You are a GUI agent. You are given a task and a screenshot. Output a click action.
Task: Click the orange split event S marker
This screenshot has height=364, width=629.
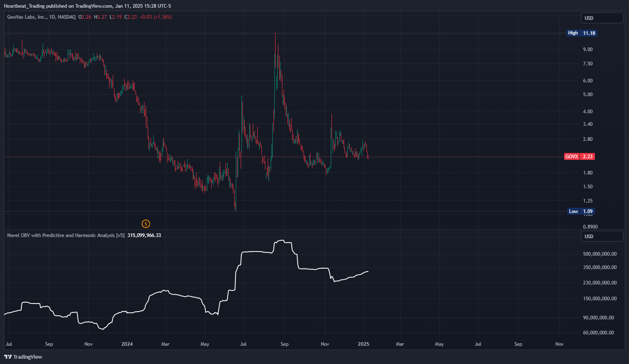point(146,224)
